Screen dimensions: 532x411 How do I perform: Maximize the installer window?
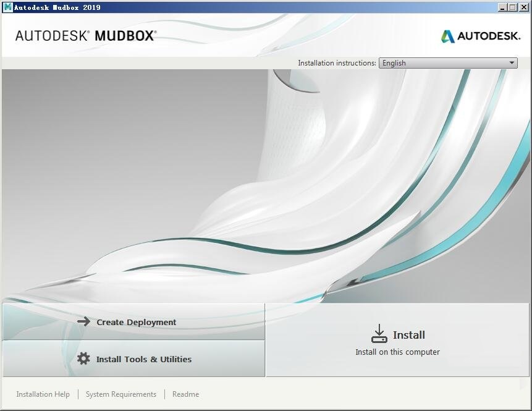coord(512,7)
